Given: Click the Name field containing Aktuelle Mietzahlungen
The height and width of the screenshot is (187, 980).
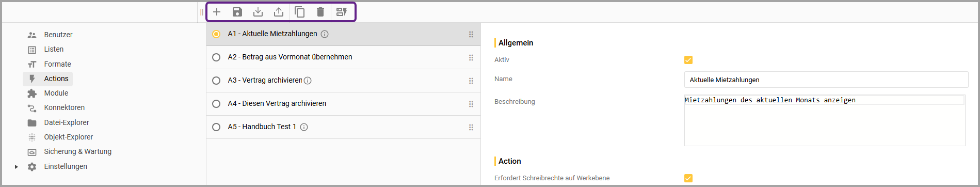Looking at the screenshot, I should pos(826,80).
